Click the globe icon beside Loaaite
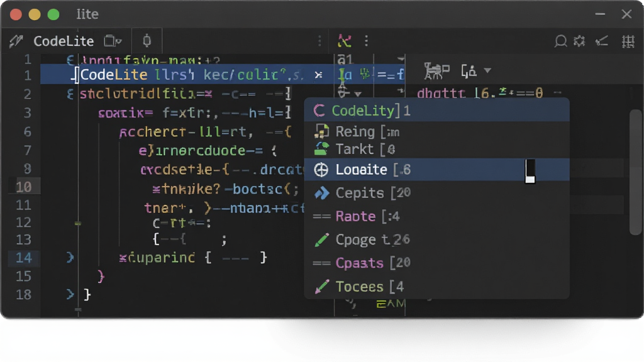Image resolution: width=644 pixels, height=362 pixels. click(x=321, y=170)
